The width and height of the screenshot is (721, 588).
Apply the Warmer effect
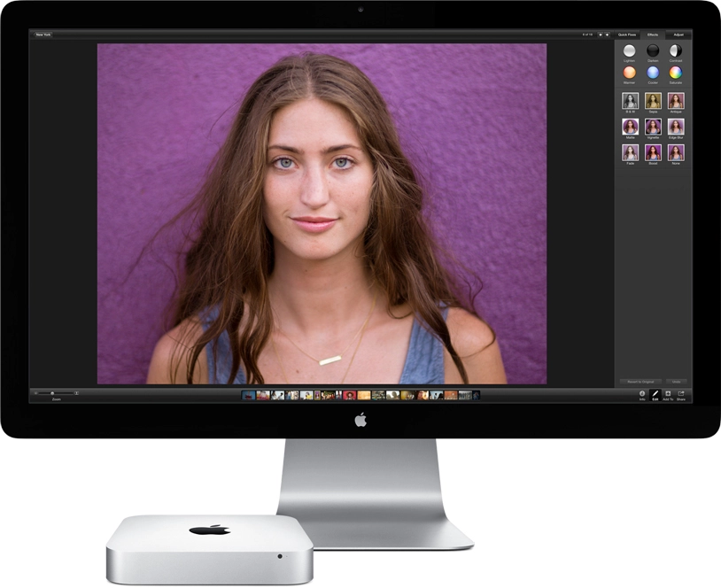tap(629, 73)
